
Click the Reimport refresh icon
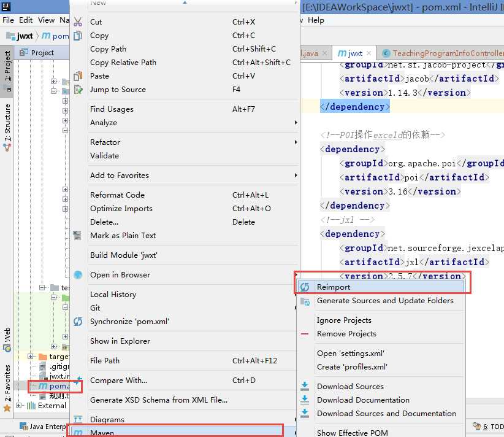pyautogui.click(x=305, y=287)
